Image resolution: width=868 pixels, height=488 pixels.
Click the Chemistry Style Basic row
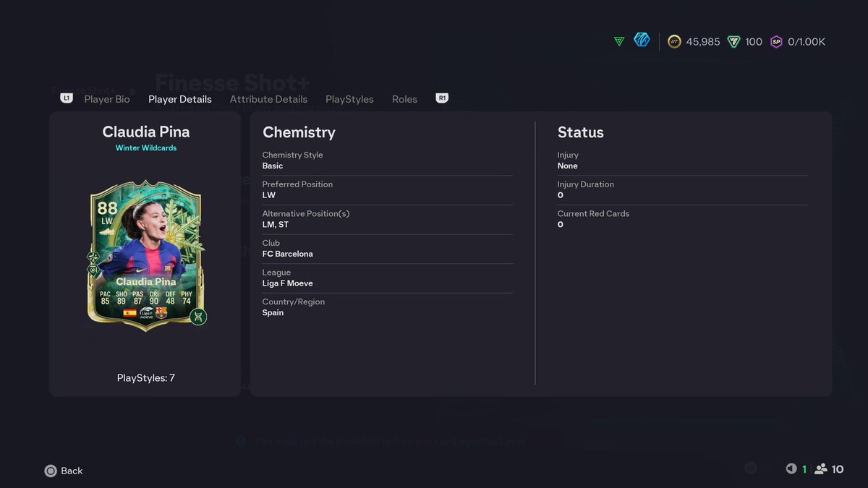click(387, 160)
